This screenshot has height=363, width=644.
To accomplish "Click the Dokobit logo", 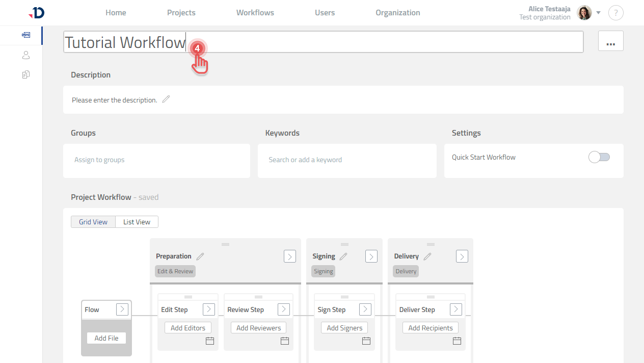I will click(x=37, y=12).
